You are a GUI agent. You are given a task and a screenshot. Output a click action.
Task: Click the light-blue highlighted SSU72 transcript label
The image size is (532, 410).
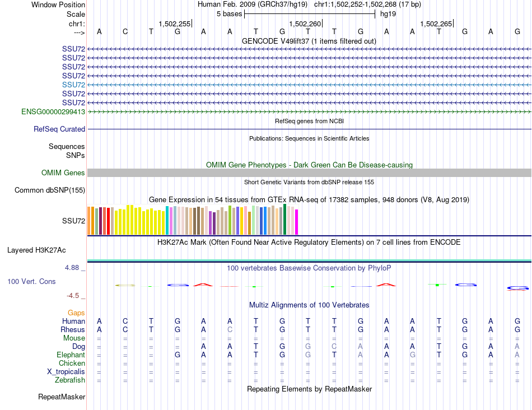(x=73, y=85)
